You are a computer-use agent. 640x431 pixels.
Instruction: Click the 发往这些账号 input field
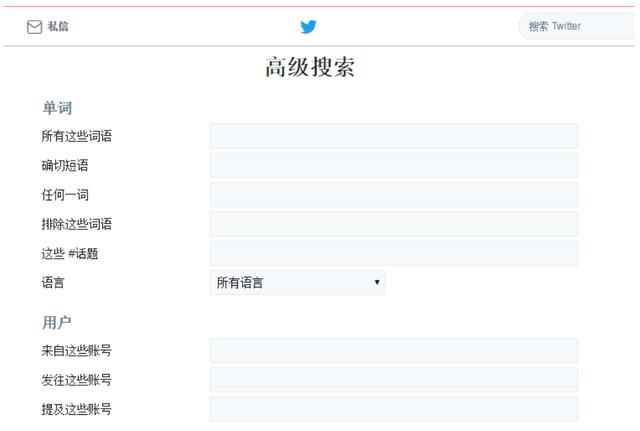[x=394, y=380]
